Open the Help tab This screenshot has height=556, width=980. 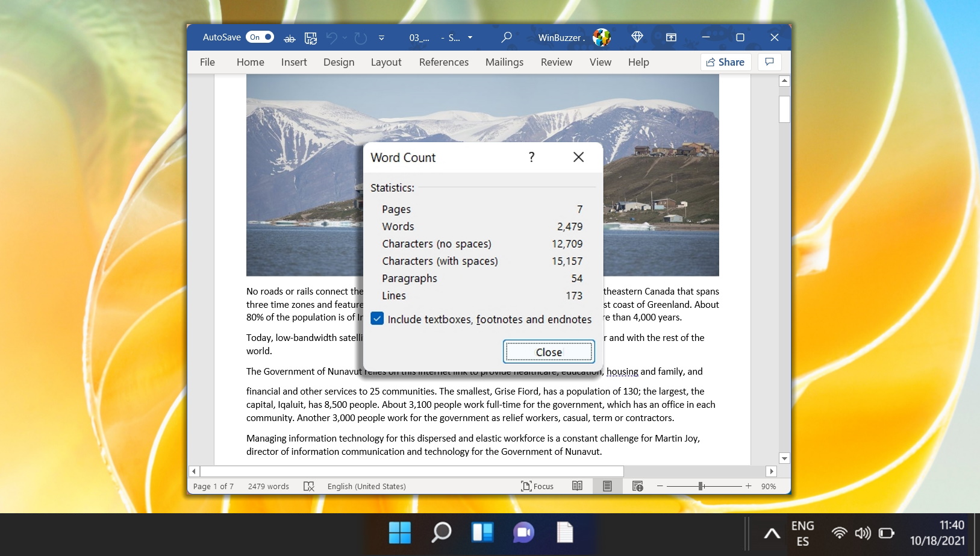click(x=638, y=62)
